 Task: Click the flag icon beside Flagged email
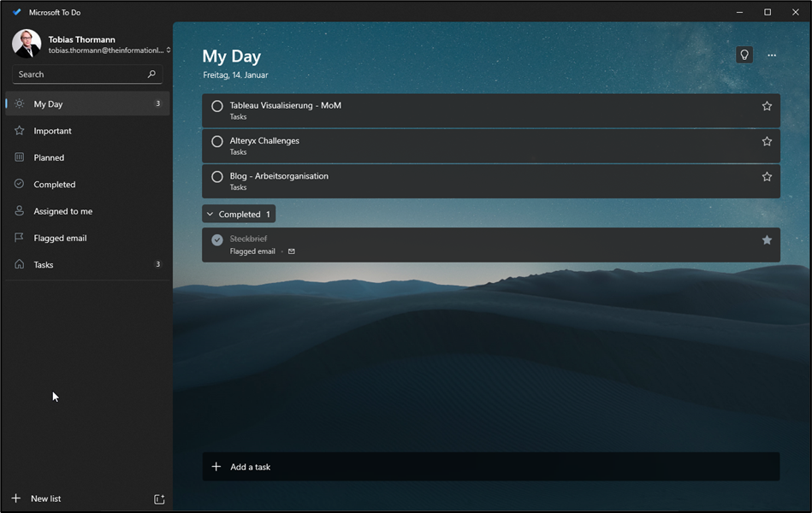[x=19, y=237]
